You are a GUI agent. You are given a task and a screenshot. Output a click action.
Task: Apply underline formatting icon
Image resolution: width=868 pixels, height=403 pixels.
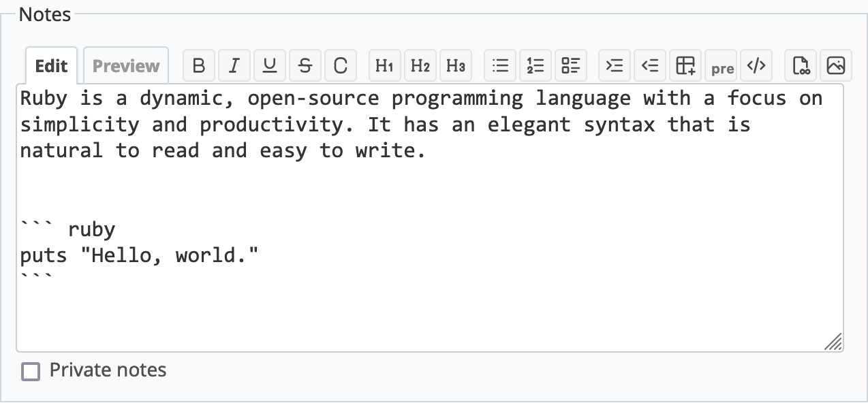click(x=270, y=65)
